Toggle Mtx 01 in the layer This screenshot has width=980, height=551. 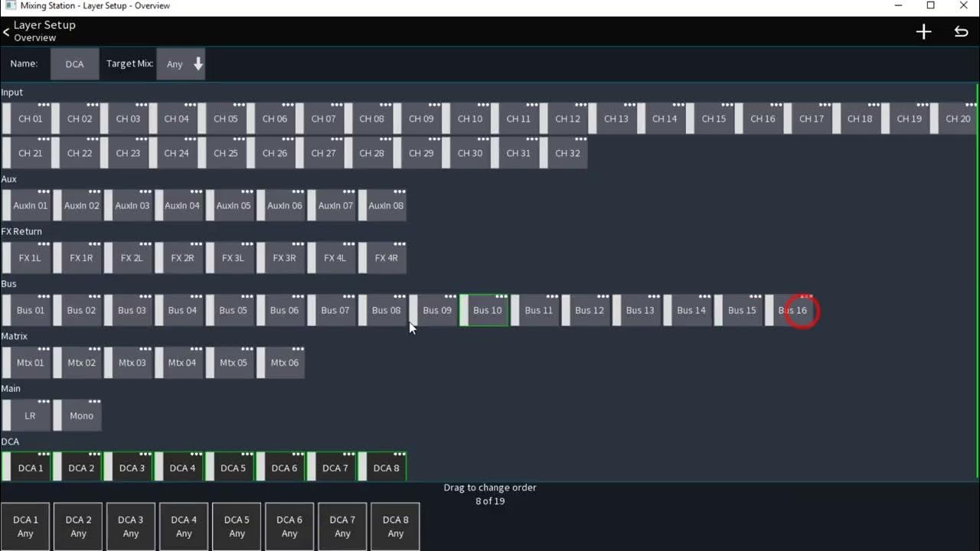tap(27, 363)
